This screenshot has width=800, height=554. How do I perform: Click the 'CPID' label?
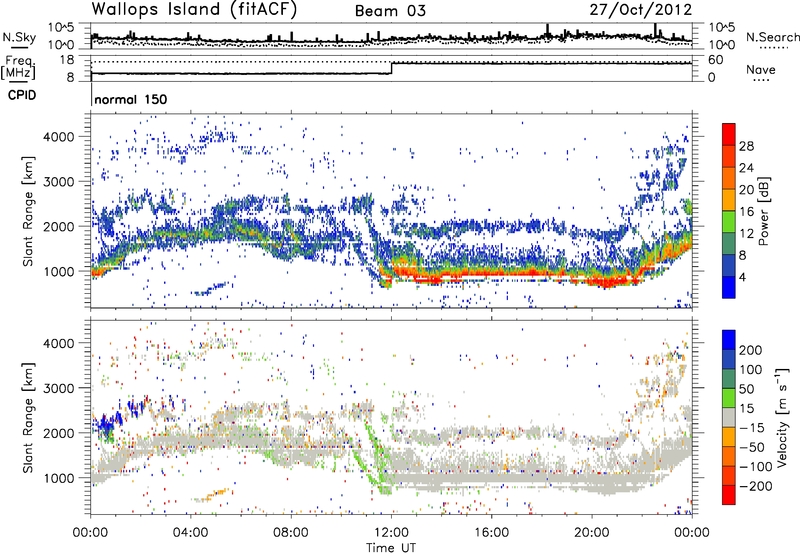(x=22, y=95)
